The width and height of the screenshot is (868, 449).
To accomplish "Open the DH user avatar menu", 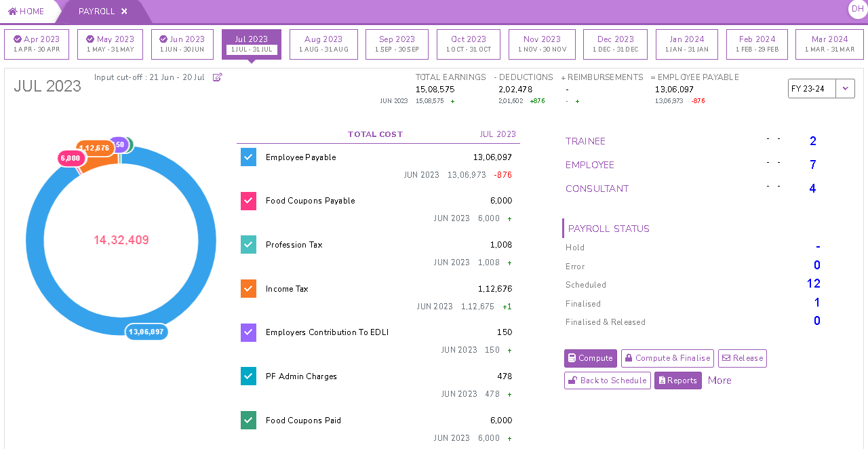I will pos(857,9).
